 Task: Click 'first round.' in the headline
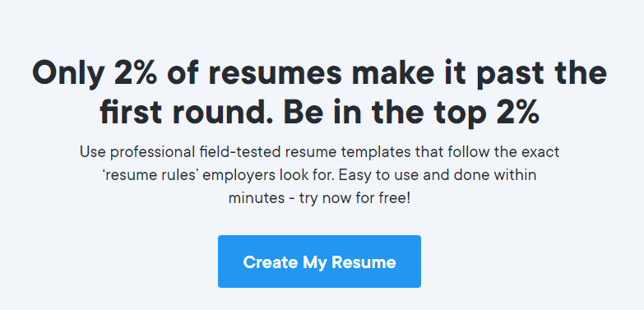coord(186,112)
